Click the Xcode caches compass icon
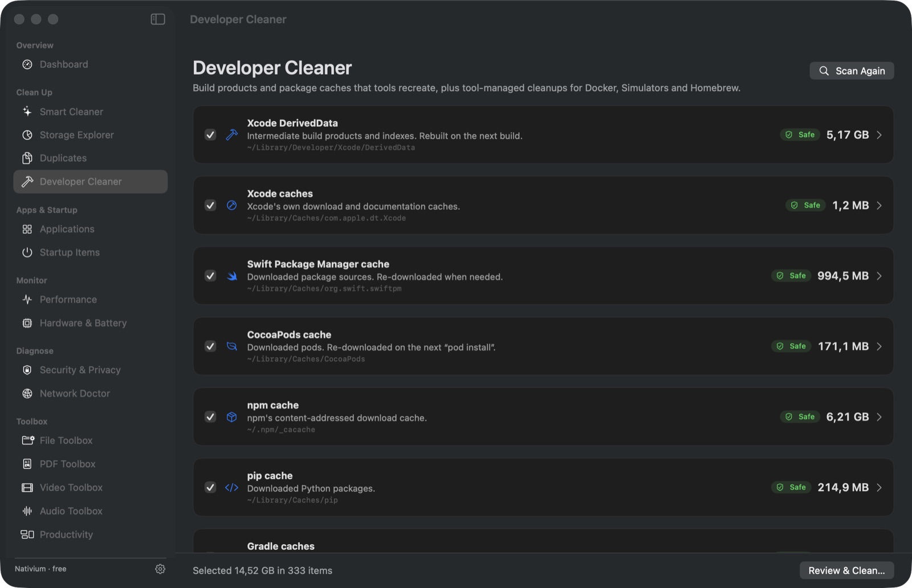The width and height of the screenshot is (912, 588). pos(231,205)
